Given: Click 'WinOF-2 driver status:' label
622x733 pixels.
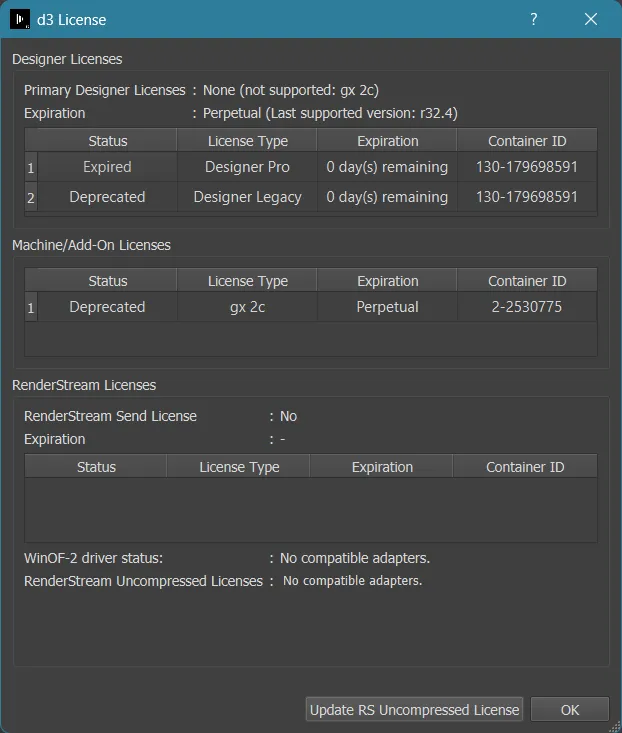Looking at the screenshot, I should 93,558.
